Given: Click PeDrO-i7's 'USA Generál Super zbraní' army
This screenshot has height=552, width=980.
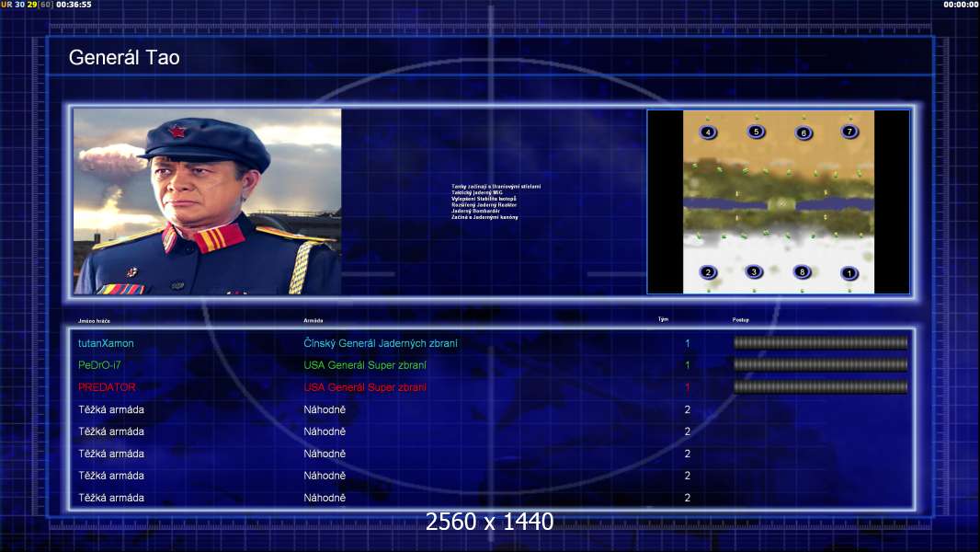Looking at the screenshot, I should [365, 365].
